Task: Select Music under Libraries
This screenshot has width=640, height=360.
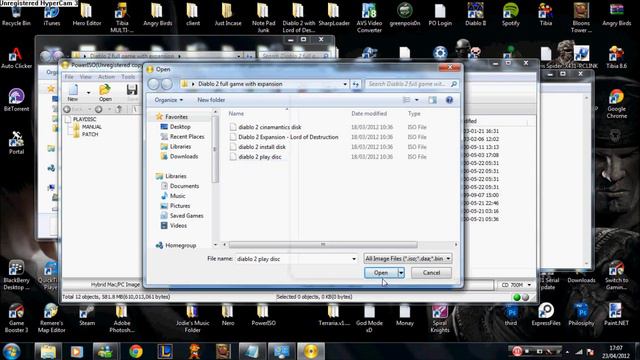Action: click(x=178, y=196)
